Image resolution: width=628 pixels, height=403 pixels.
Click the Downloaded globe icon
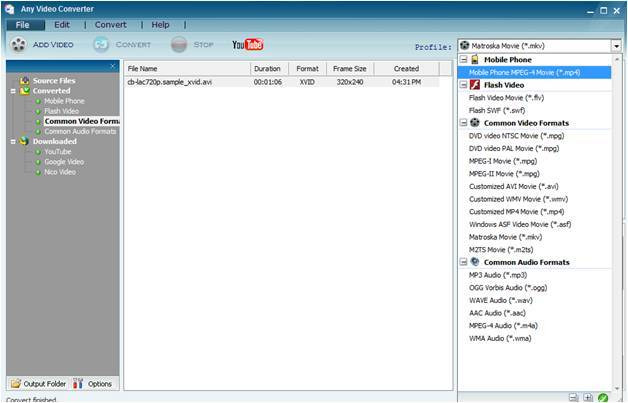(24, 141)
